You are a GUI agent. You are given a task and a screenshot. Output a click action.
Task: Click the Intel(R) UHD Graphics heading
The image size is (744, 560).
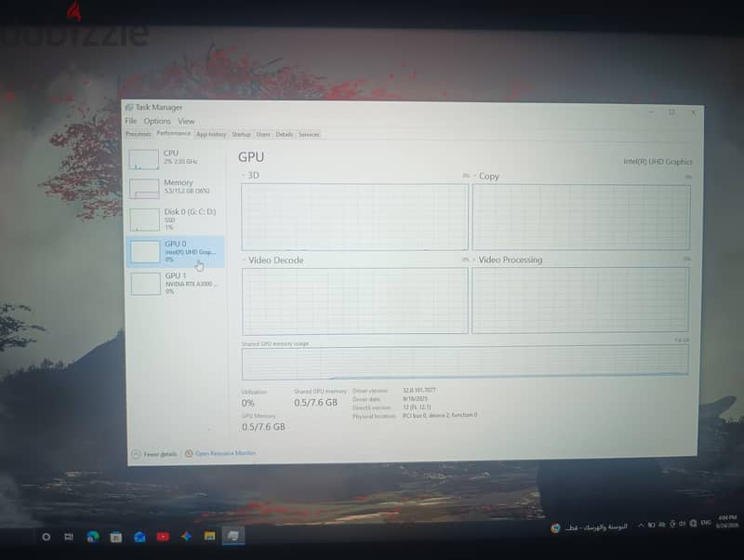click(x=658, y=161)
